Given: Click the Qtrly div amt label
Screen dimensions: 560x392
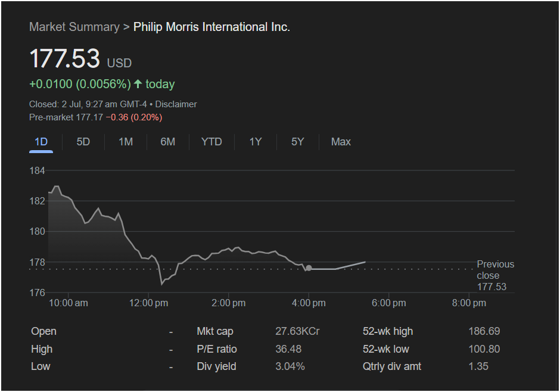Looking at the screenshot, I should click(x=392, y=366).
